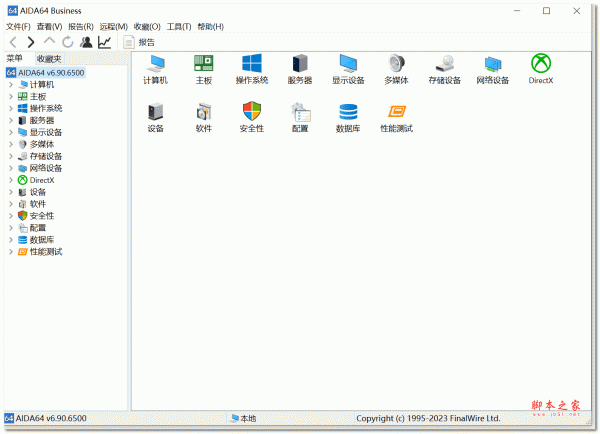This screenshot has width=600, height=434.
Task: Expand the 存储设备 tree node chevron
Action: pos(11,156)
